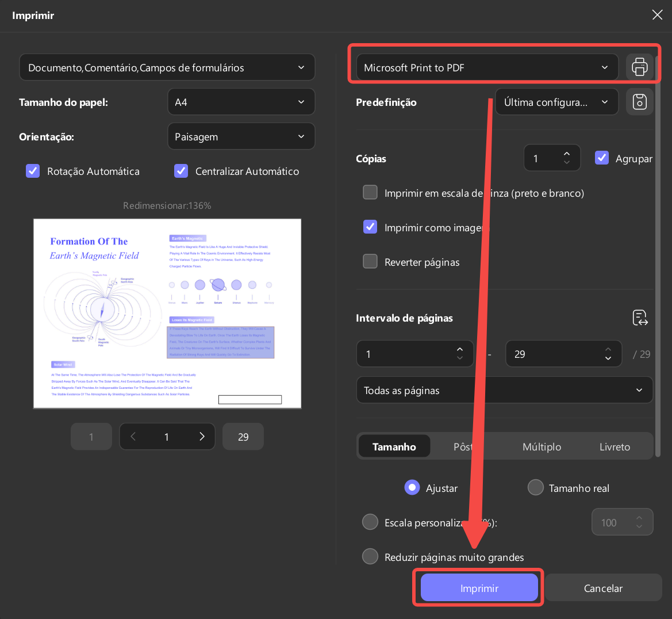
Task: Select Reduzir páginas muito grandes
Action: click(x=370, y=556)
